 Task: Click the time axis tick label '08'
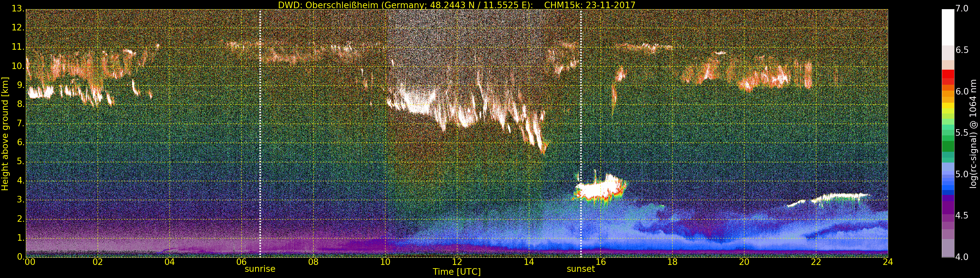pyautogui.click(x=313, y=262)
